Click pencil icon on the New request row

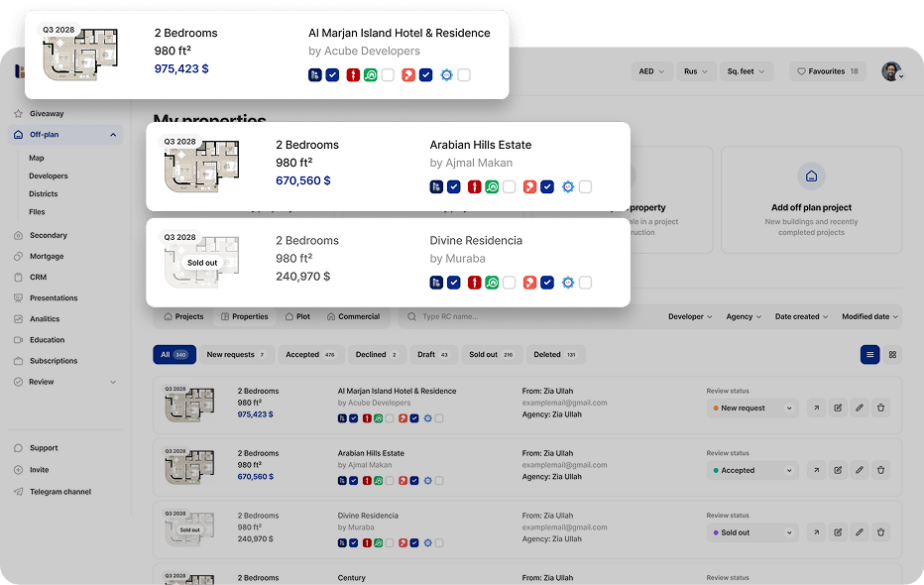point(860,408)
